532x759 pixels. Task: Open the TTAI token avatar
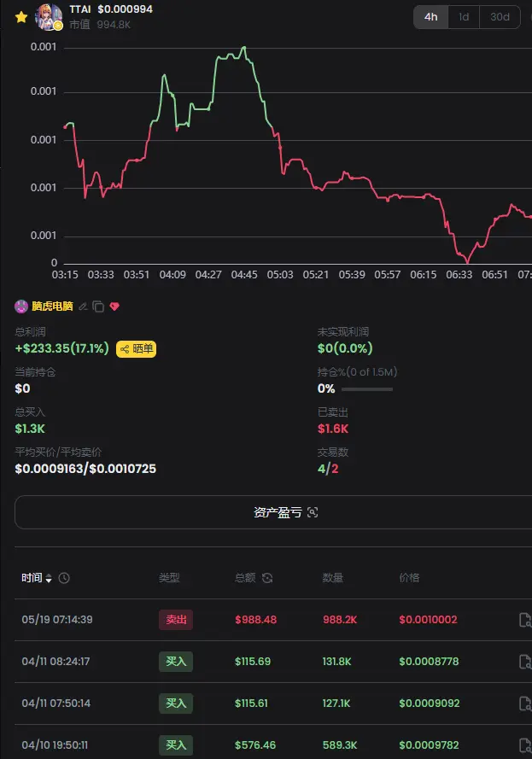49,17
